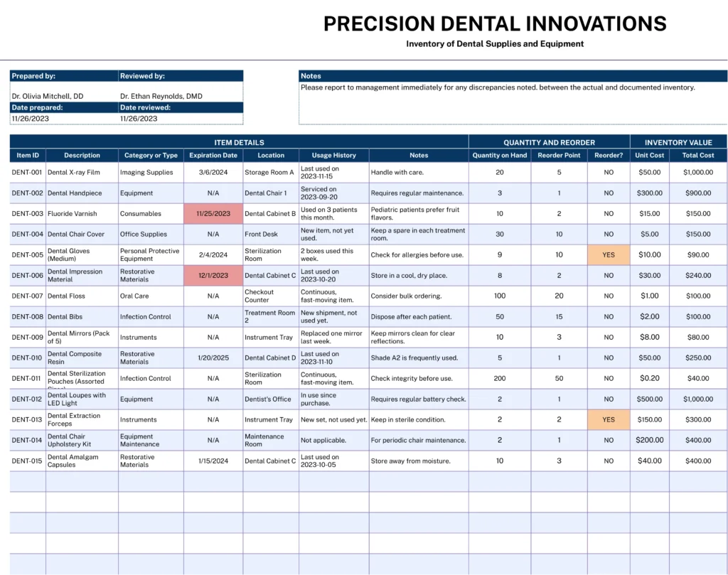
Task: Select the Reorder? column header
Action: 609,156
